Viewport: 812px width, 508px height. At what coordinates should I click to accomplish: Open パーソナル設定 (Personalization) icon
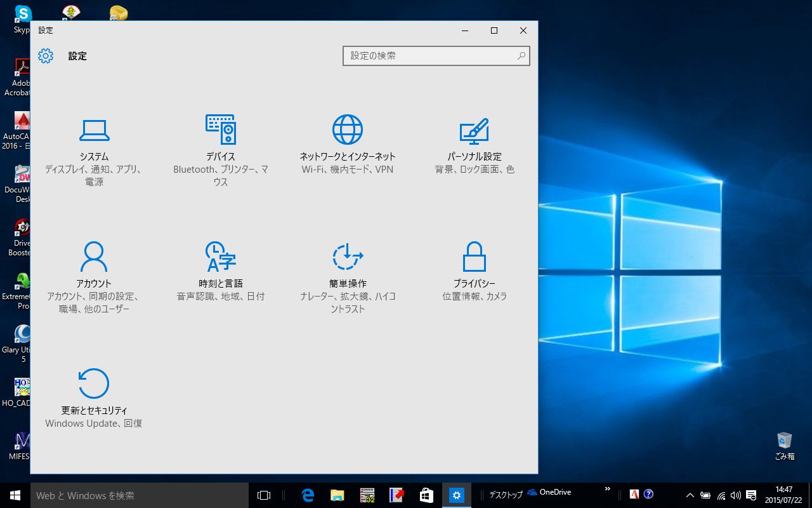pos(475,130)
